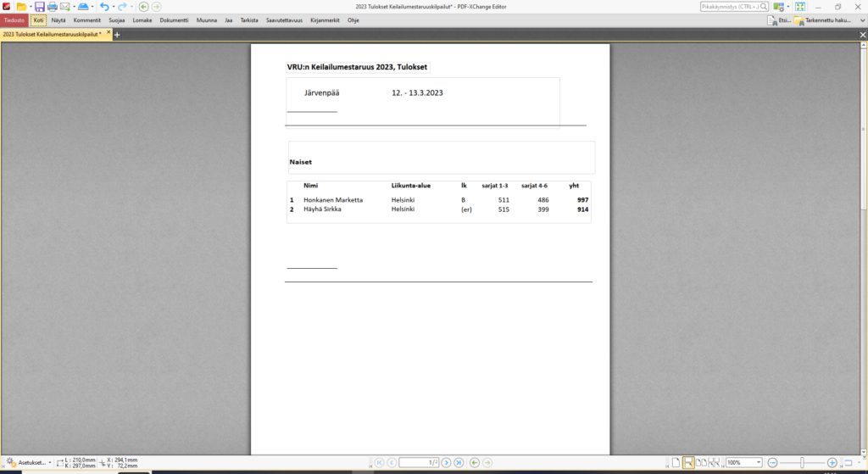This screenshot has height=474, width=868.
Task: Expand the 100% zoom level dropdown
Action: [759, 462]
